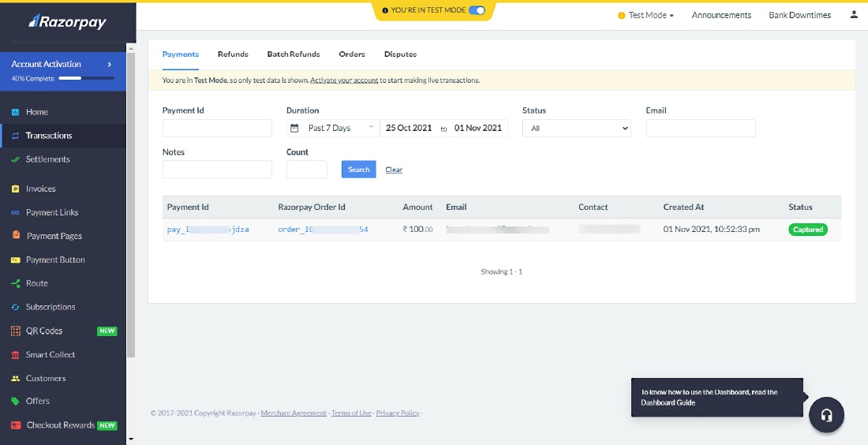Switch to the Disputes tab

tap(400, 54)
